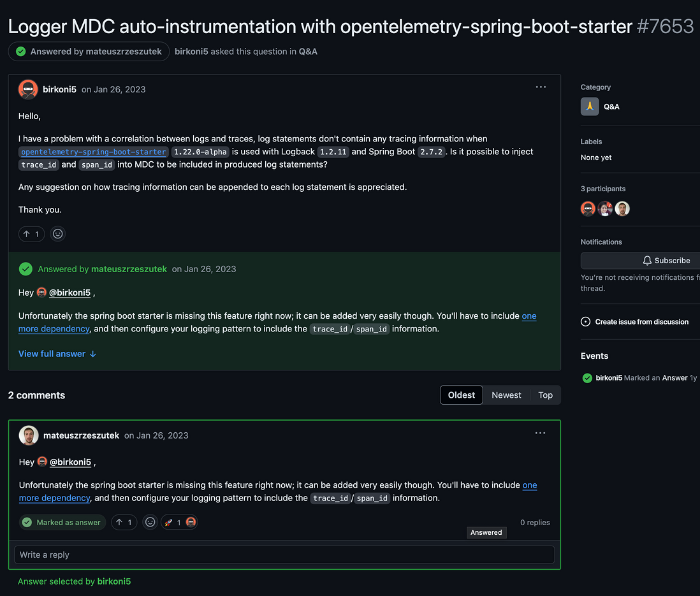Add emoji reaction to birkoni5's question
Viewport: 700px width, 596px height.
(58, 234)
